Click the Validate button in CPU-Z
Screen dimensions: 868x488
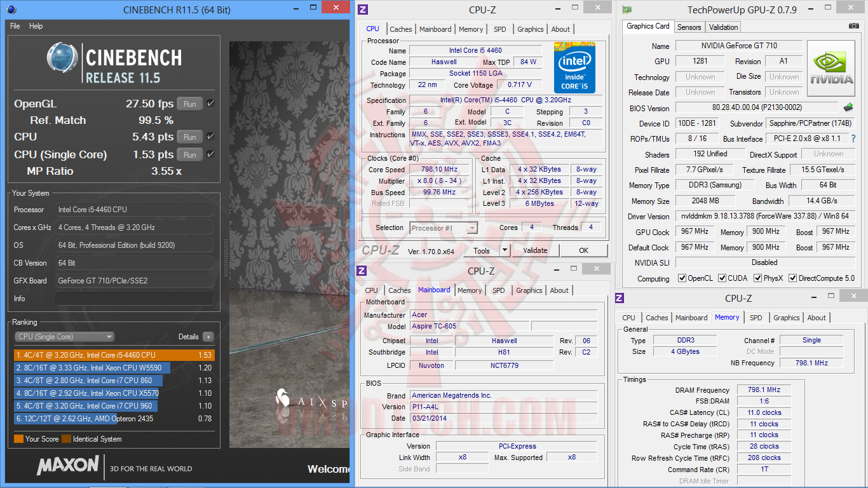pos(535,250)
